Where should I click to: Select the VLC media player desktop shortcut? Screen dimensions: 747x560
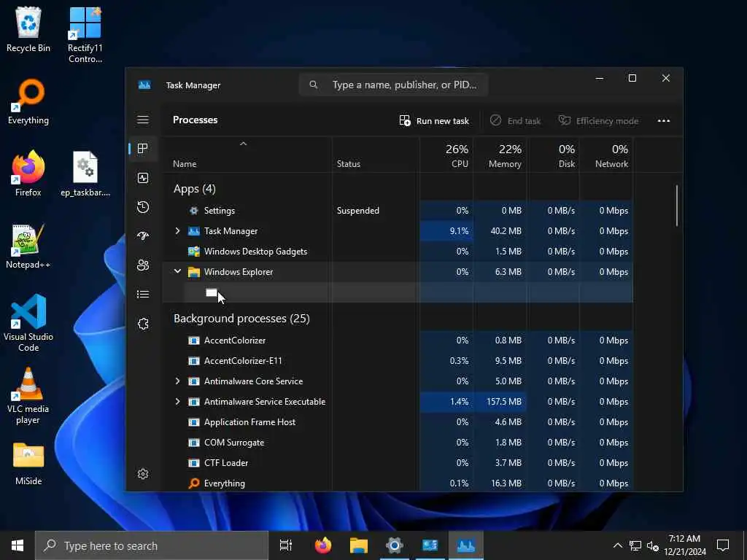(28, 396)
